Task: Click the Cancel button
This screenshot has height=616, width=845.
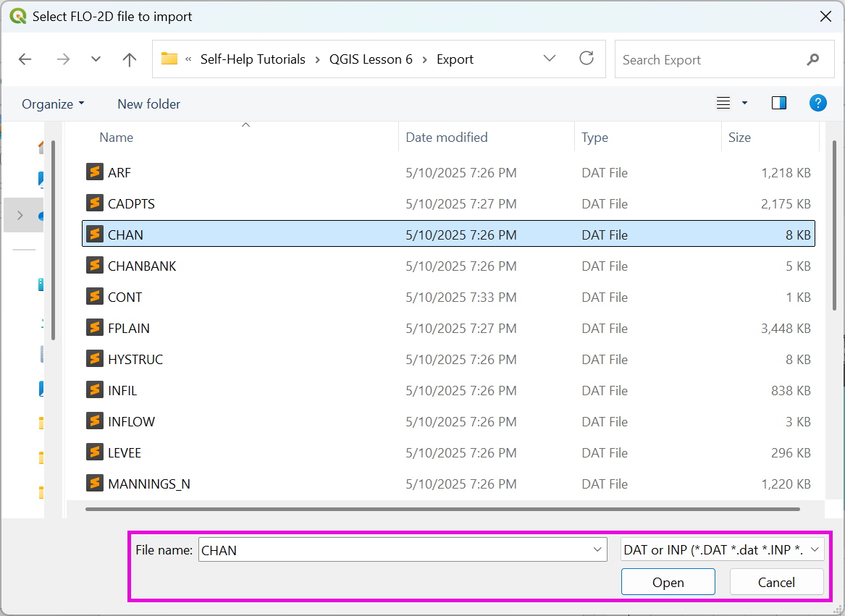Action: 776,582
